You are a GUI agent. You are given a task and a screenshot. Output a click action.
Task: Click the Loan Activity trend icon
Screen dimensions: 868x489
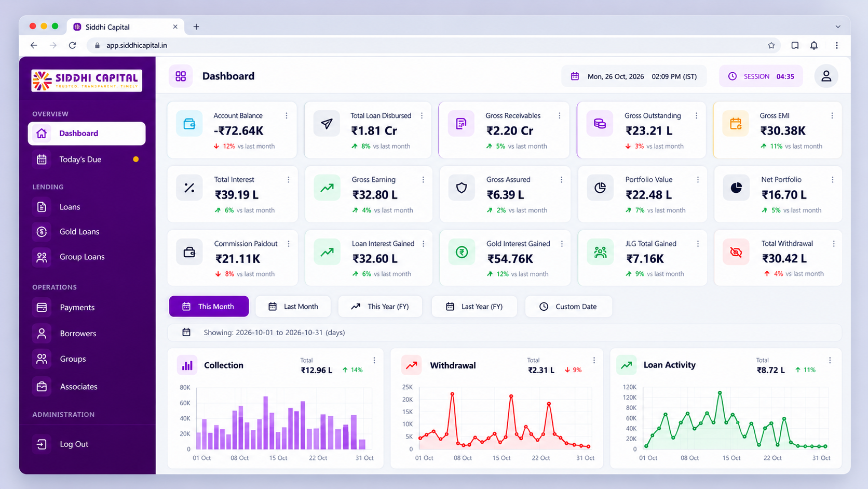(626, 365)
